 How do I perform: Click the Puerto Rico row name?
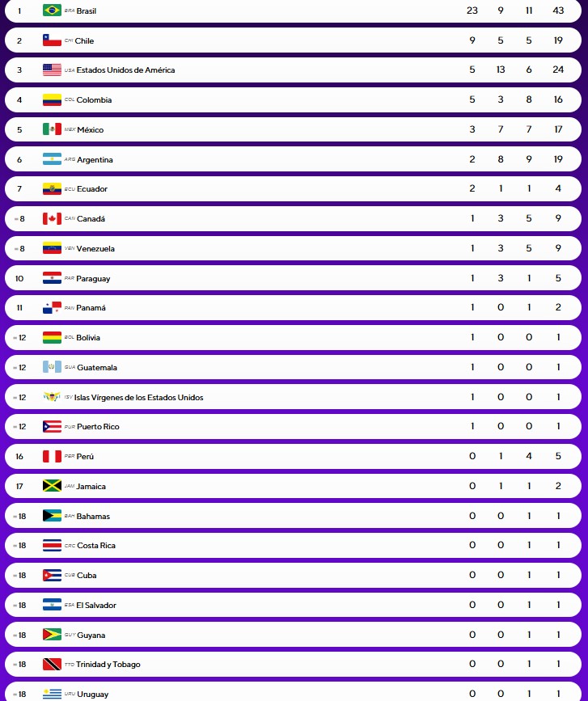(98, 426)
